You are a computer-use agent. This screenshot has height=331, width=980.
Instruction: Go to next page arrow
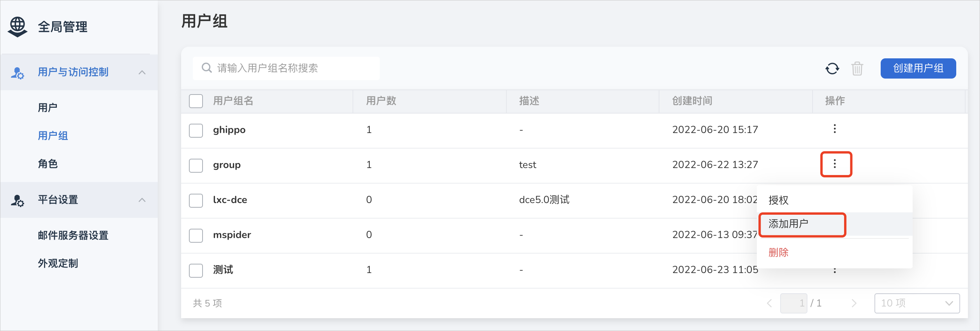point(854,303)
